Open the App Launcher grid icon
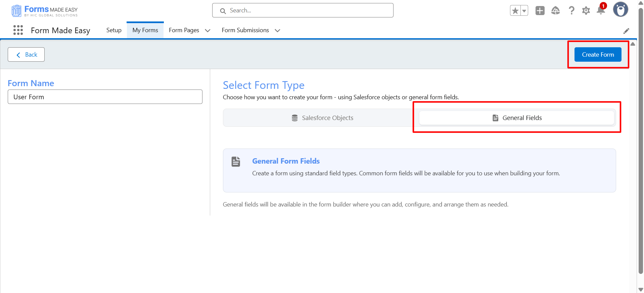 [x=18, y=30]
